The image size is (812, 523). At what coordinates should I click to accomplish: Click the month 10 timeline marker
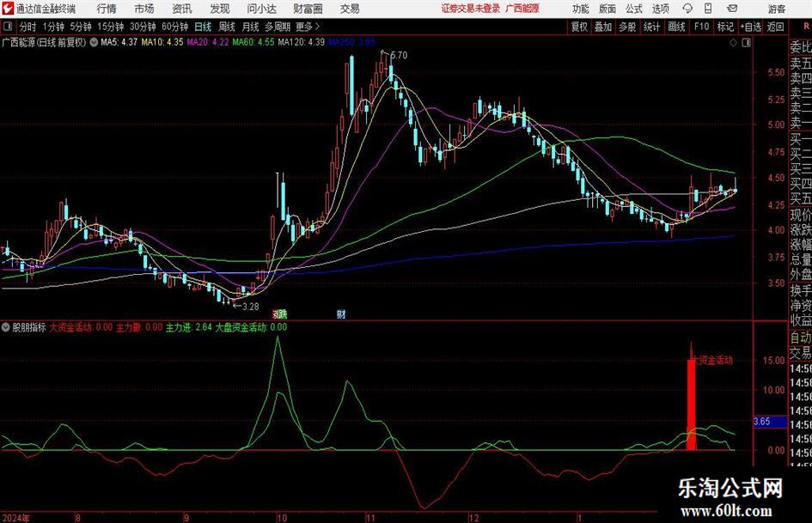(x=281, y=517)
